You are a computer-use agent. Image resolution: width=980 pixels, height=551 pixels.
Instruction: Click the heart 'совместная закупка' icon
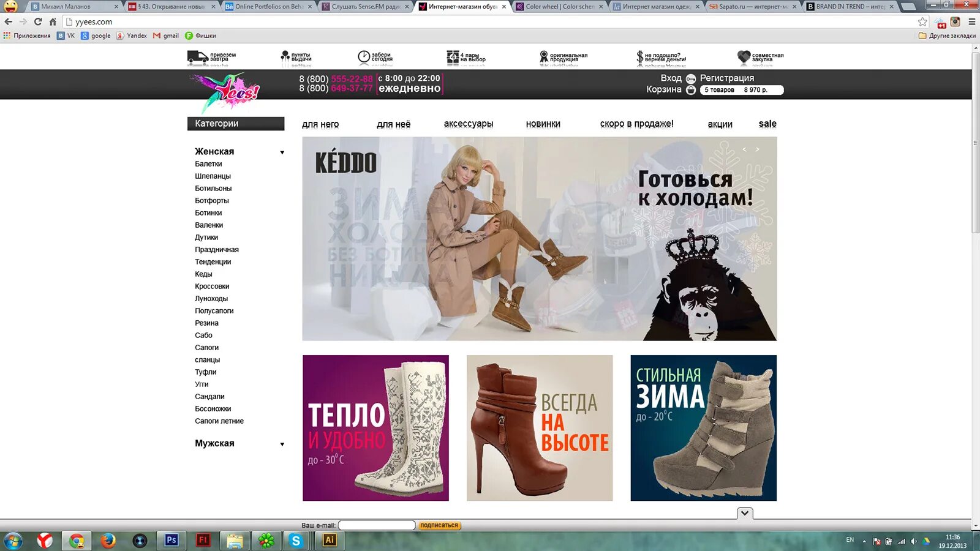(744, 58)
